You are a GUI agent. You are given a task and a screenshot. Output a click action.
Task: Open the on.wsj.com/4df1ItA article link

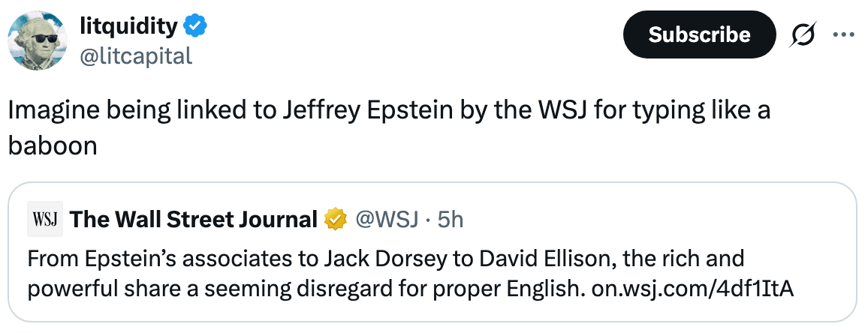pyautogui.click(x=692, y=288)
